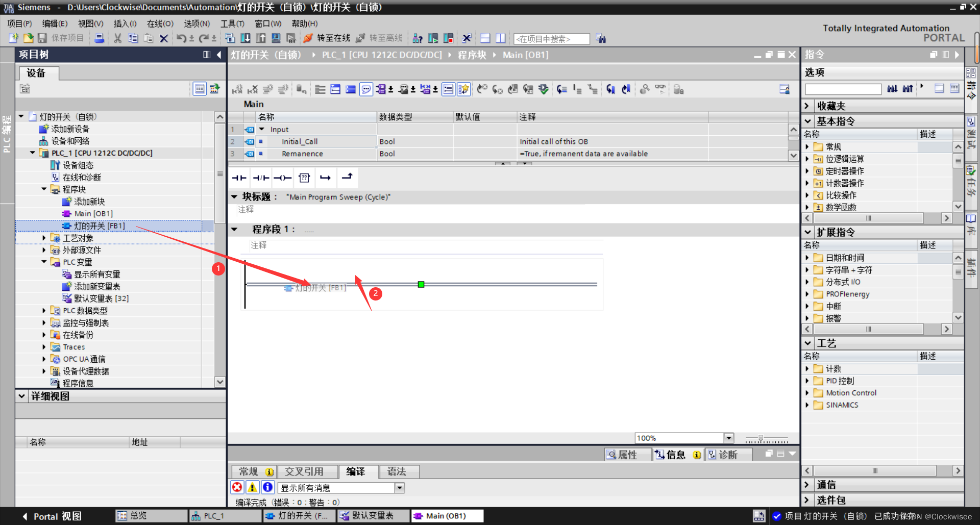Collapse the 程序块 folder in project tree

[x=44, y=189]
